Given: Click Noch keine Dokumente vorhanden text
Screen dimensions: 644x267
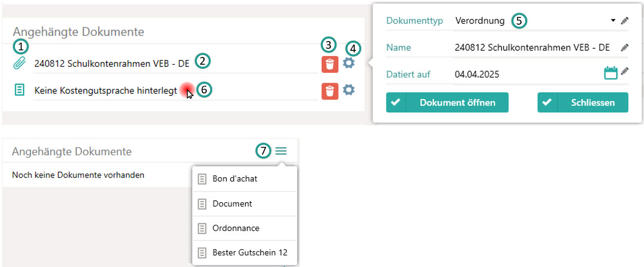Looking at the screenshot, I should [x=78, y=175].
